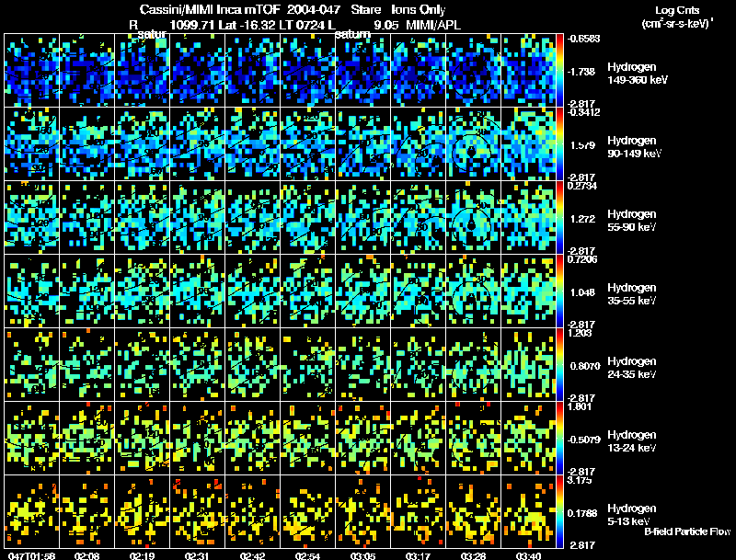Click the 0.2734 color scale value
The width and height of the screenshot is (736, 560).
(x=581, y=186)
